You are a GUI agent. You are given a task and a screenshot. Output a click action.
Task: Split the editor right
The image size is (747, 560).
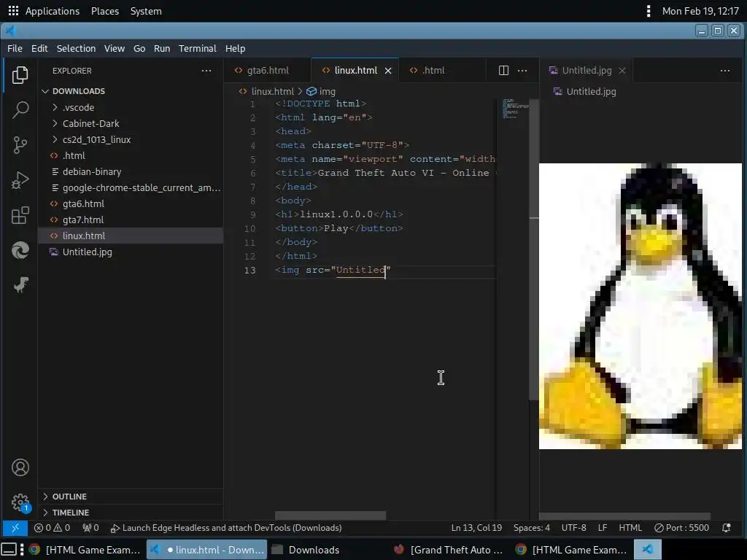[x=503, y=71]
